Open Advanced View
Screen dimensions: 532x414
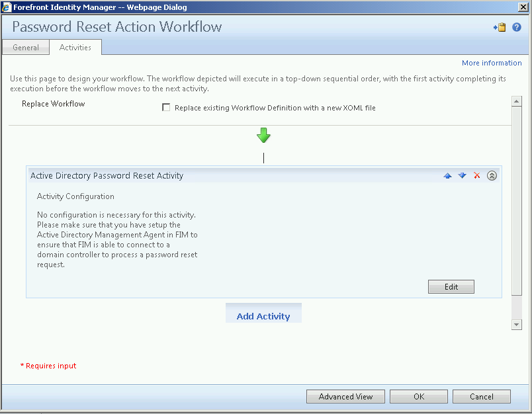(345, 397)
